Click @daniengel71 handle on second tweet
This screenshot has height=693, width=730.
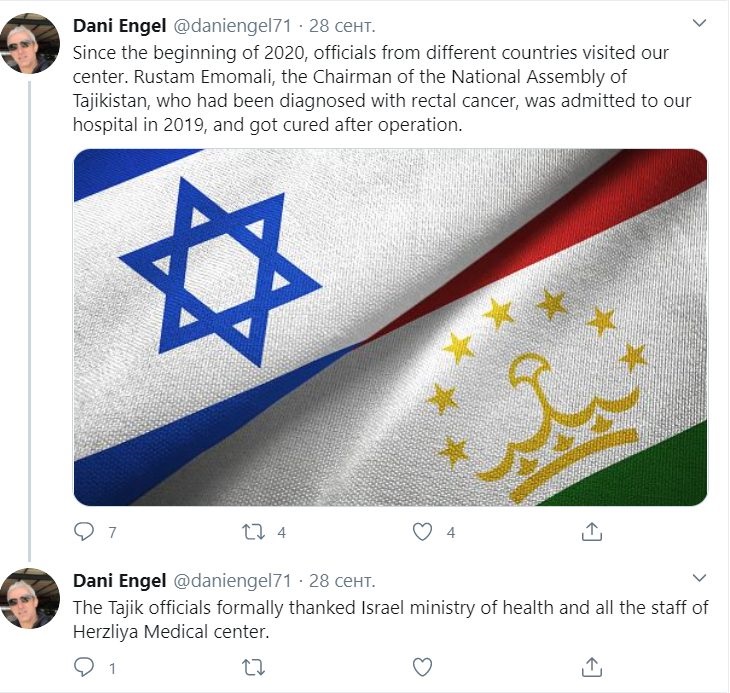tap(233, 581)
